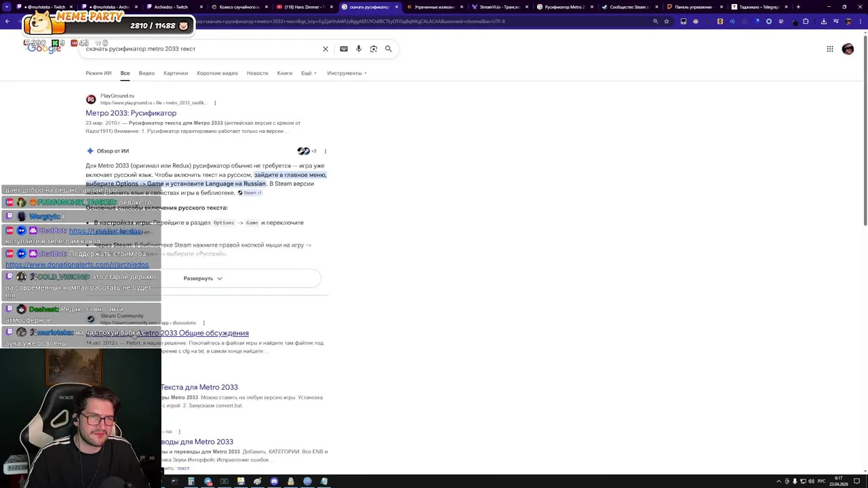Open the browser extensions puzzle icon
The image size is (868, 488).
click(806, 21)
